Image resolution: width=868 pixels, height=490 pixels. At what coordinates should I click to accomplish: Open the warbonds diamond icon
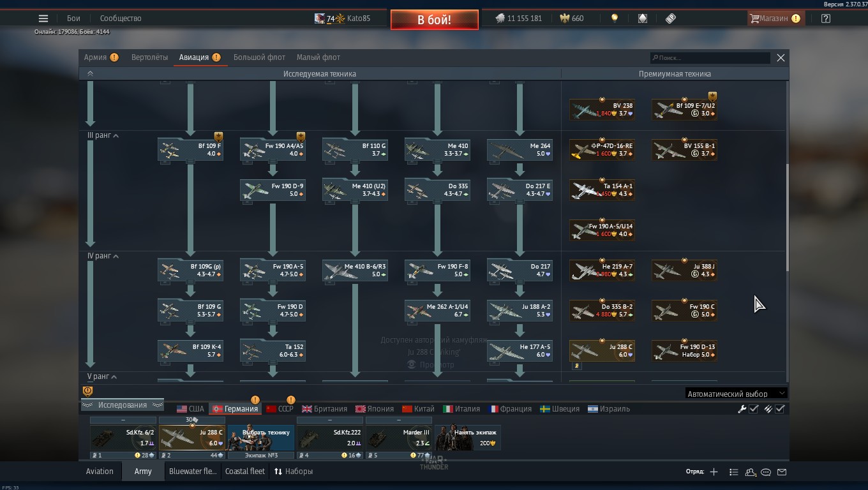click(643, 19)
